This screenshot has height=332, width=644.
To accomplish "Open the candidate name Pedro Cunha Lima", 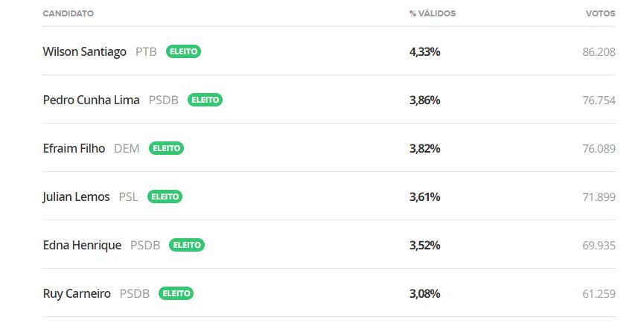I will [91, 100].
